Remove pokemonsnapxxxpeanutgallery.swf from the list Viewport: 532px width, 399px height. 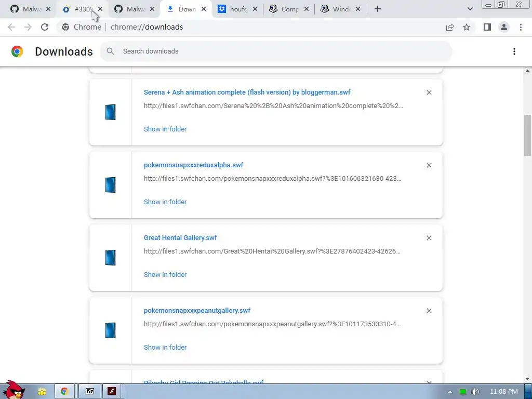(429, 311)
